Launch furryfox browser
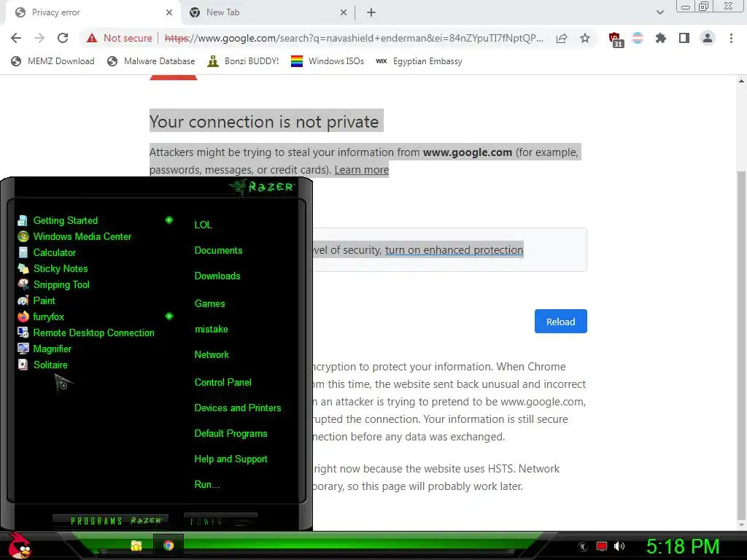Screen dimensions: 747x560 pos(41,316)
